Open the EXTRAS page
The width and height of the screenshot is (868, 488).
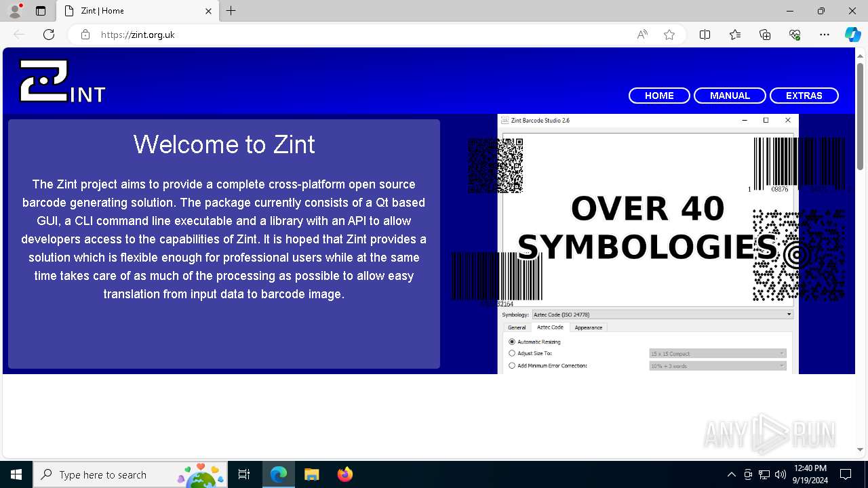click(804, 96)
